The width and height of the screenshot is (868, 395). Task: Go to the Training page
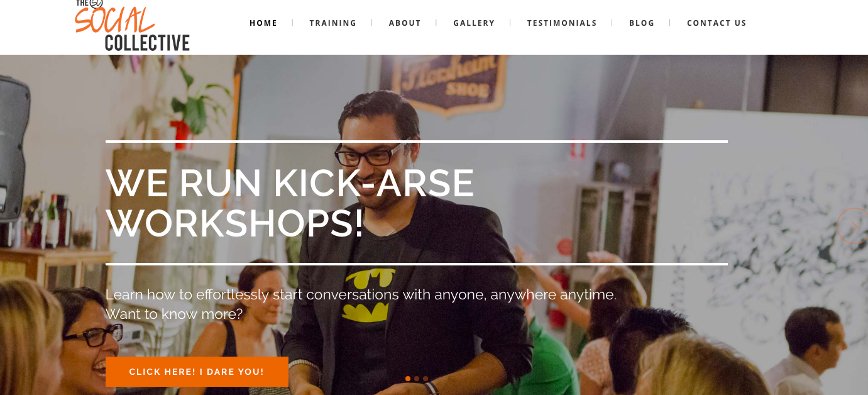click(333, 23)
